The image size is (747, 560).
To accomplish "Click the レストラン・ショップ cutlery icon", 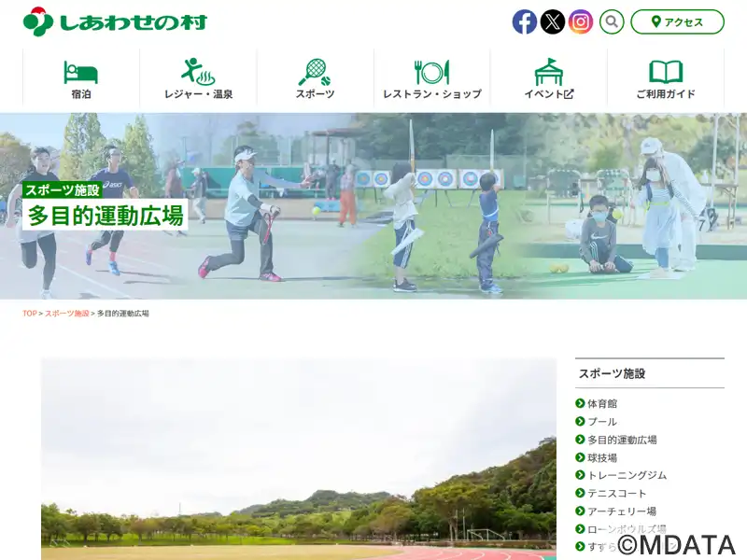I will pyautogui.click(x=432, y=73).
